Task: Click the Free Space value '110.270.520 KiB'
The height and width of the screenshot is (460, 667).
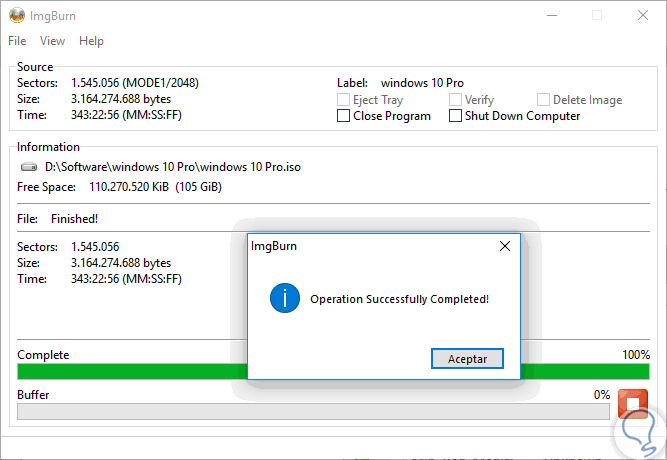Action: (129, 187)
